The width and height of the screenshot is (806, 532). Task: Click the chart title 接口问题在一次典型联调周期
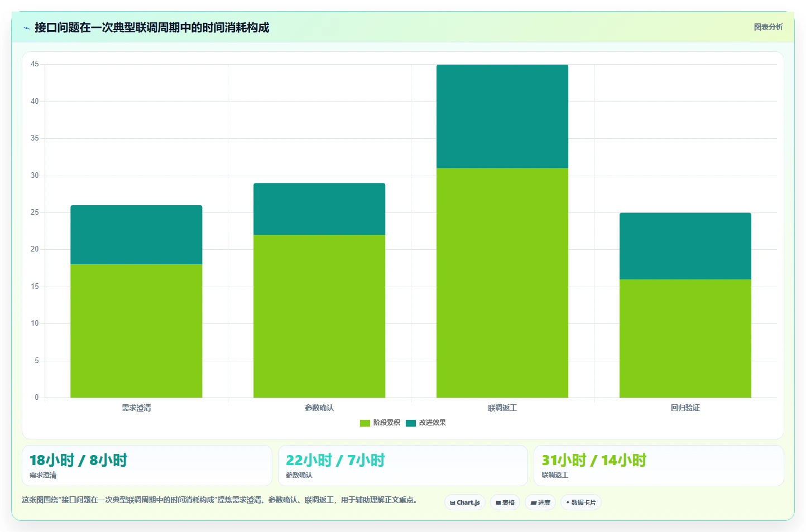(152, 27)
